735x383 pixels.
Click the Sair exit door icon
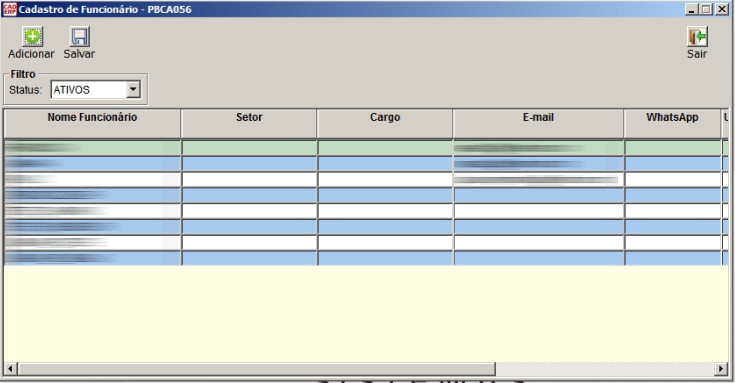click(x=697, y=37)
